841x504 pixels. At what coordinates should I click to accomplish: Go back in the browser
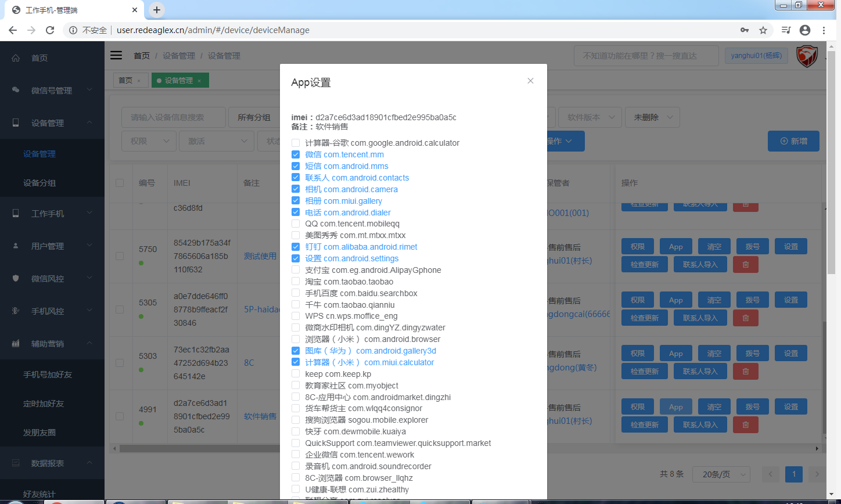(x=13, y=30)
